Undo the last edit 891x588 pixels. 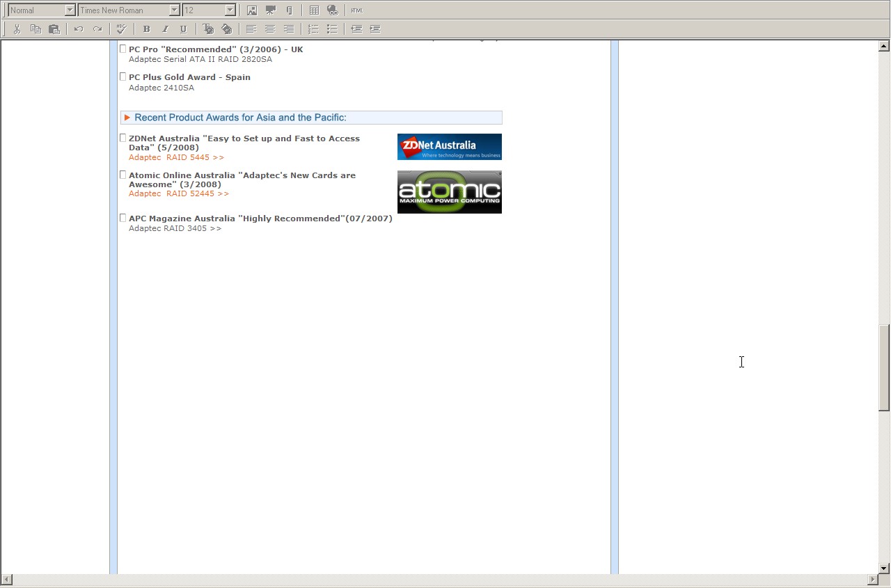pyautogui.click(x=79, y=29)
